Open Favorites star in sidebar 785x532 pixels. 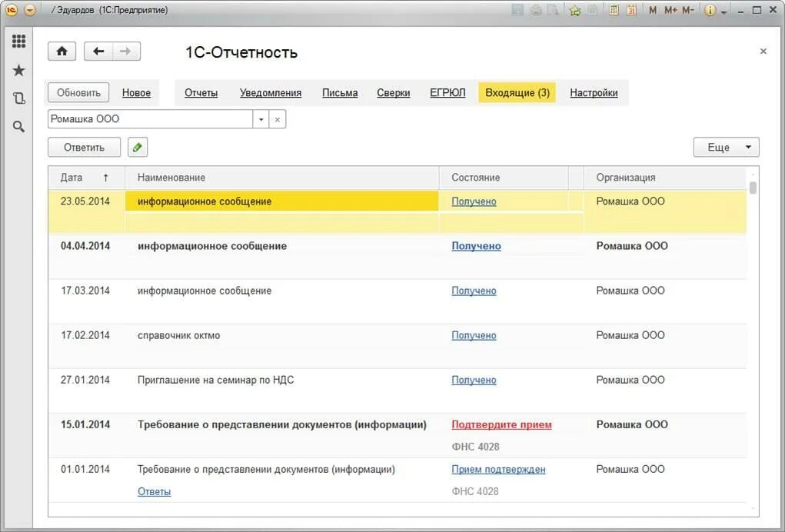[18, 70]
